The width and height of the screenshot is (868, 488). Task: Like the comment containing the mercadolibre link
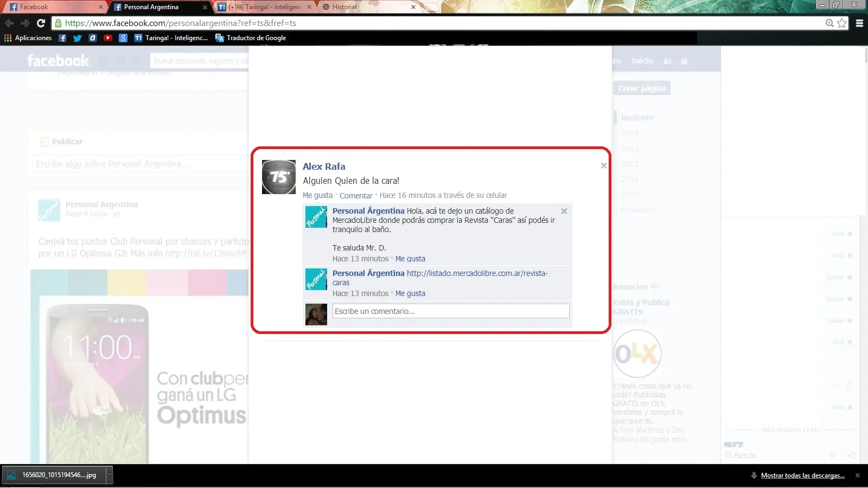click(x=410, y=293)
